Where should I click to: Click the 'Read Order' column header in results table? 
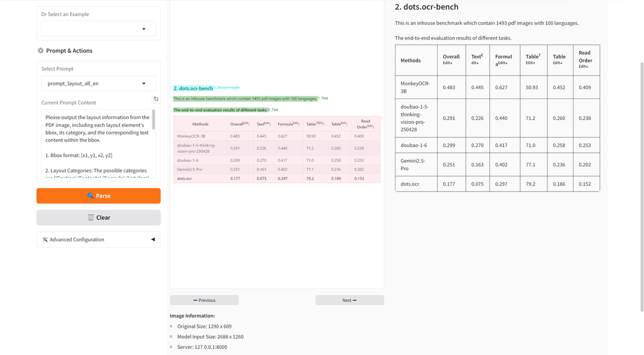585,59
